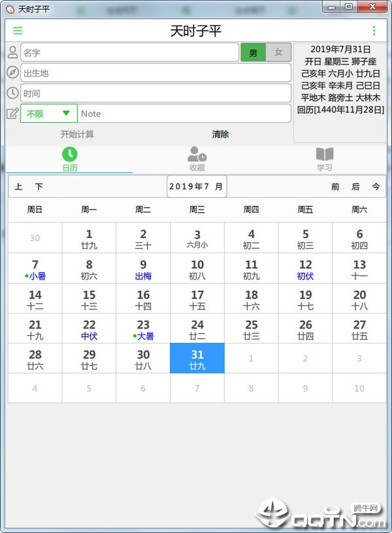392x533 pixels.
Task: Select July 28 廿六 in calendar
Action: coord(35,359)
